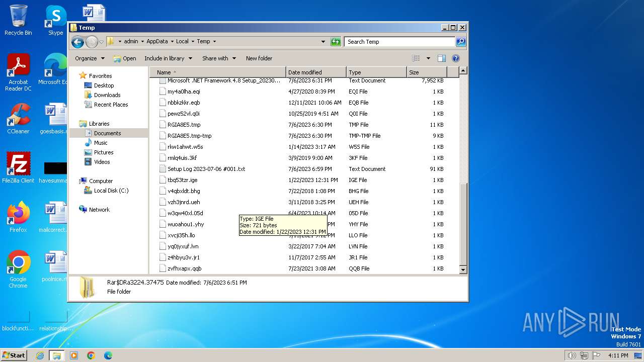The height and width of the screenshot is (362, 644).
Task: Click the Help question mark icon
Action: pyautogui.click(x=456, y=58)
